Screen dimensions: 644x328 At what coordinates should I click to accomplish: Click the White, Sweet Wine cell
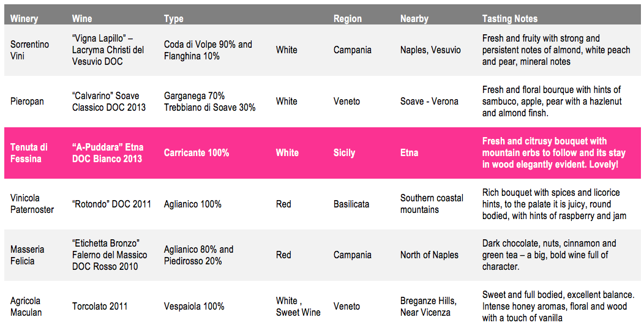click(x=298, y=306)
